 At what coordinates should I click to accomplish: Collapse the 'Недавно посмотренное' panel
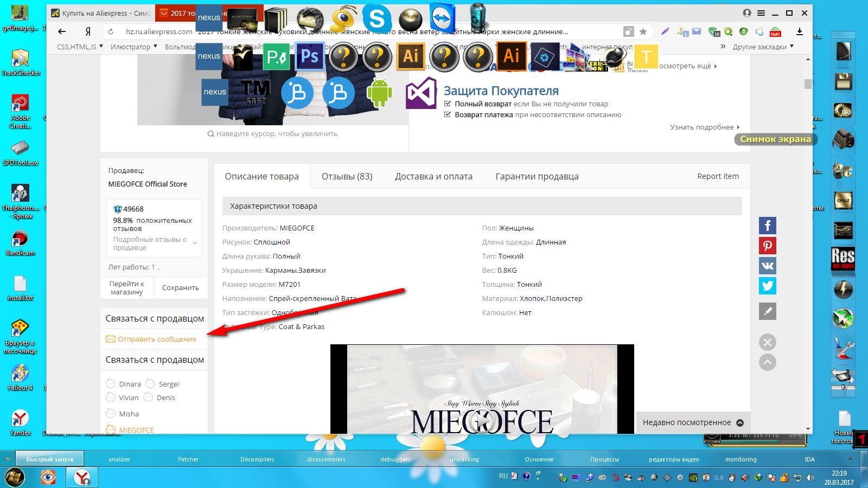pos(739,422)
